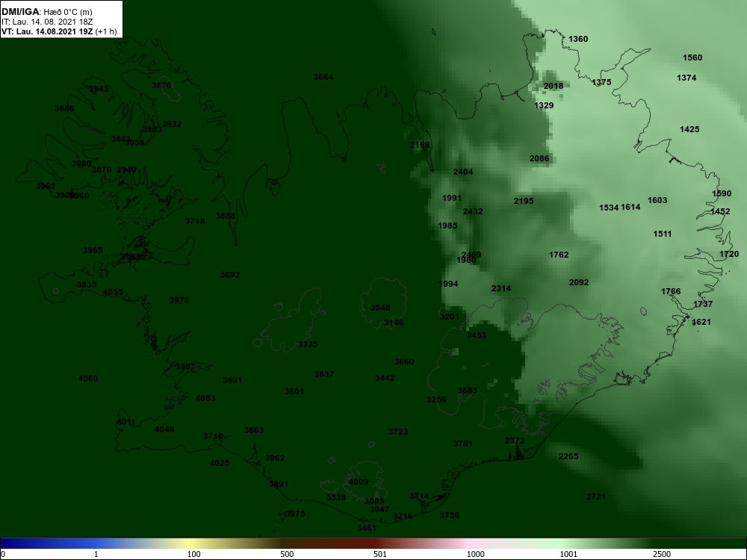Select the map value 3692
747x560 pixels.
[230, 276]
